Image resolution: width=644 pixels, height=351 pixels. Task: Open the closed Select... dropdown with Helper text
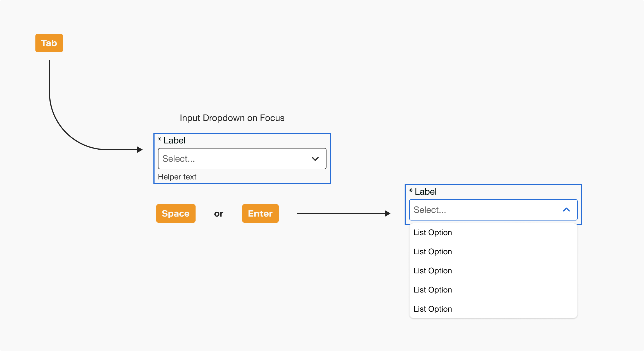pos(242,159)
